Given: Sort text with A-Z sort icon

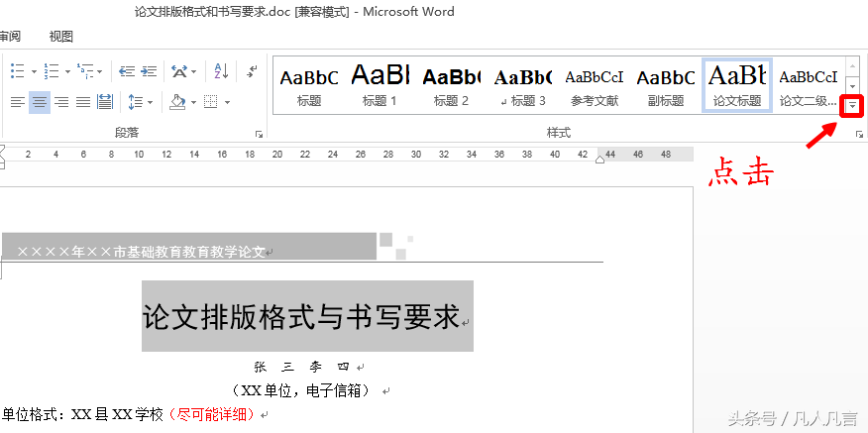Looking at the screenshot, I should coord(221,71).
